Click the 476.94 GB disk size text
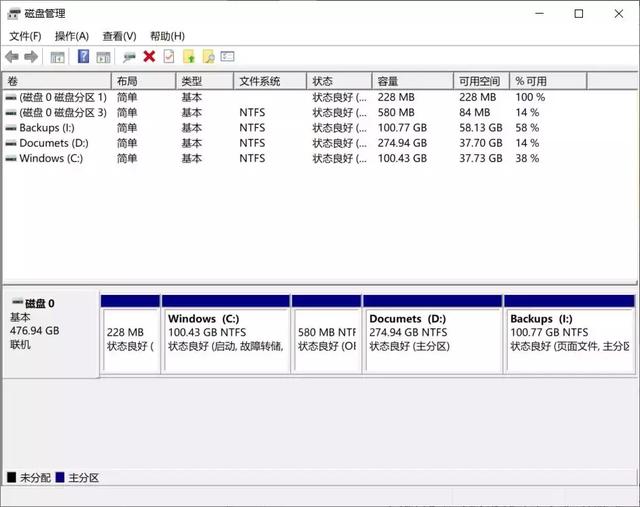Viewport: 640px width, 507px height. (x=35, y=331)
